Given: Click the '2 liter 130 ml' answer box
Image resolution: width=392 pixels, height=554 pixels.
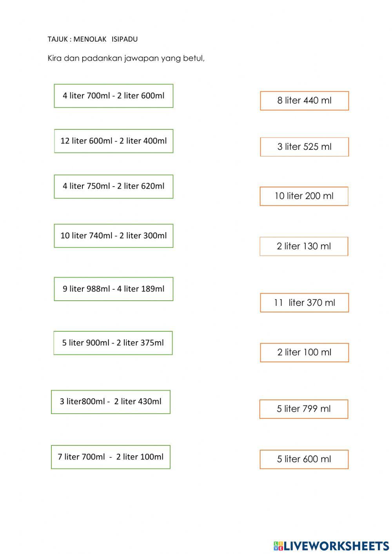Looking at the screenshot, I should [304, 247].
